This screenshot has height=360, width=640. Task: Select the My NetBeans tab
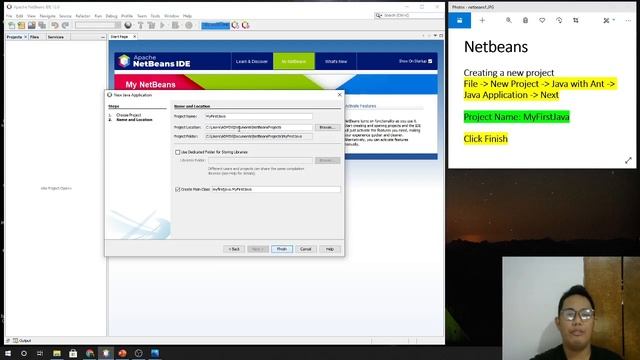coord(294,61)
